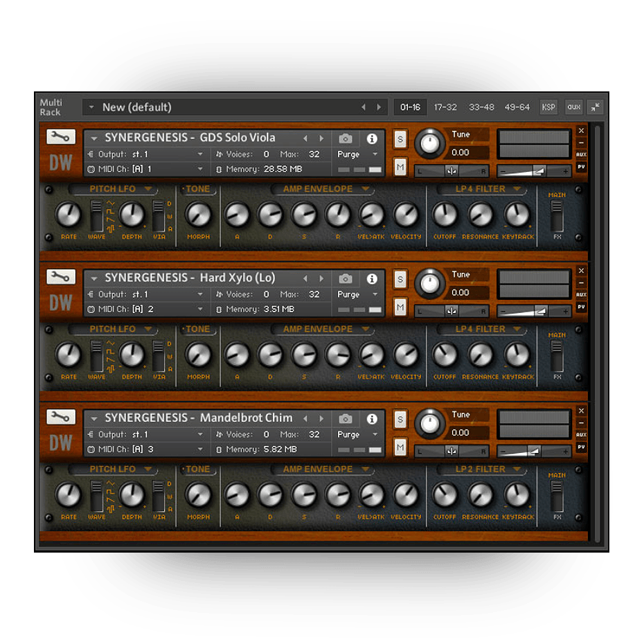Switch to rack page 01-16
The width and height of the screenshot is (644, 644).
411,107
